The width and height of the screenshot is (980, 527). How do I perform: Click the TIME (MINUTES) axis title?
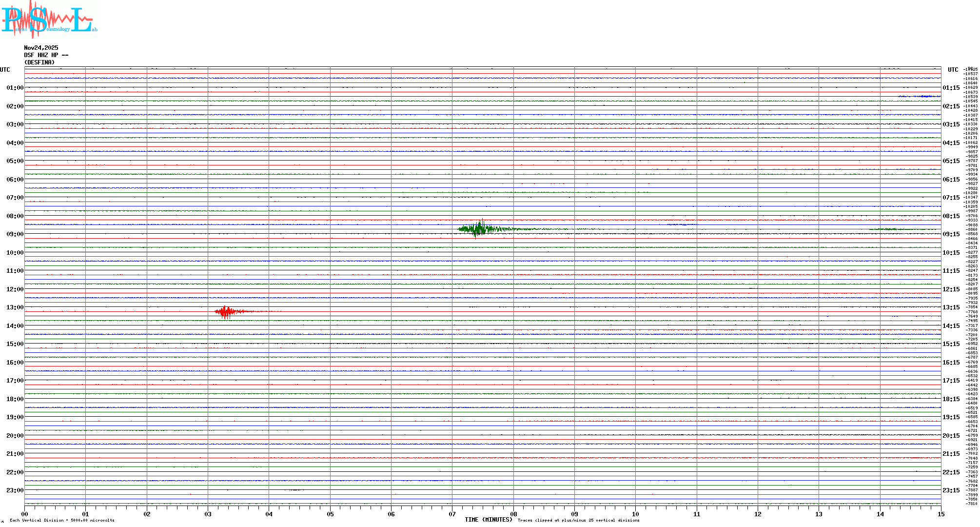pyautogui.click(x=488, y=520)
